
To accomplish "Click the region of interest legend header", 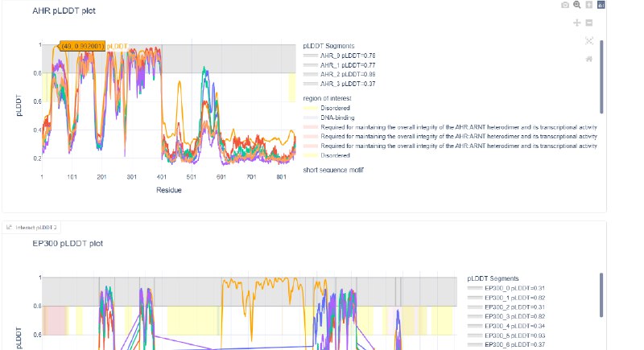I will pos(327,98).
